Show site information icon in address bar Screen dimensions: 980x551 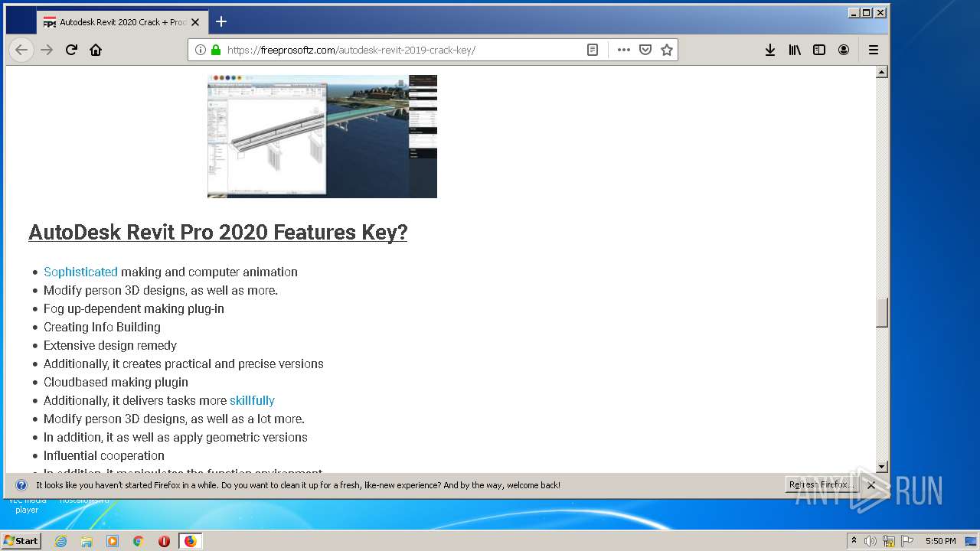pos(201,50)
